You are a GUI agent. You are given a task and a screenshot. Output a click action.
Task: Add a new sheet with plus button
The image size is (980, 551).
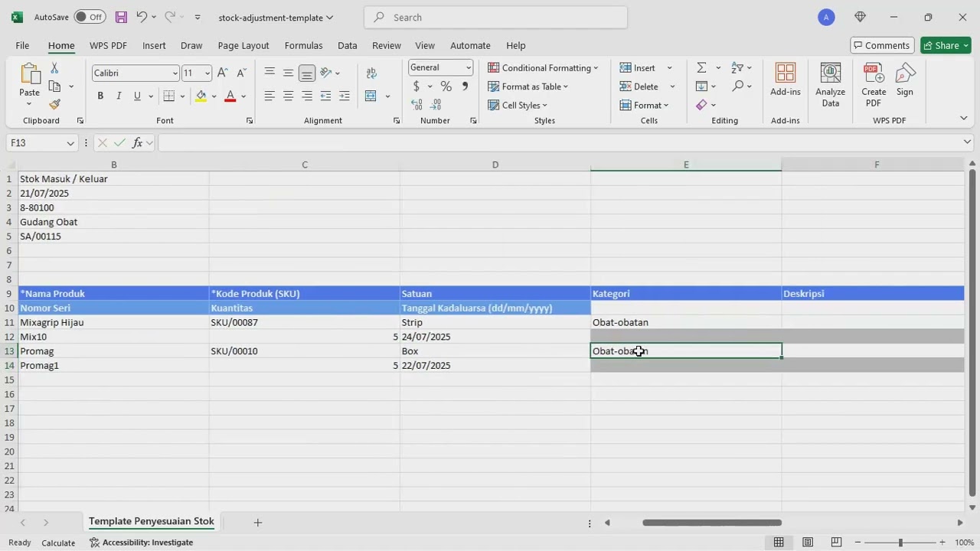tap(258, 522)
